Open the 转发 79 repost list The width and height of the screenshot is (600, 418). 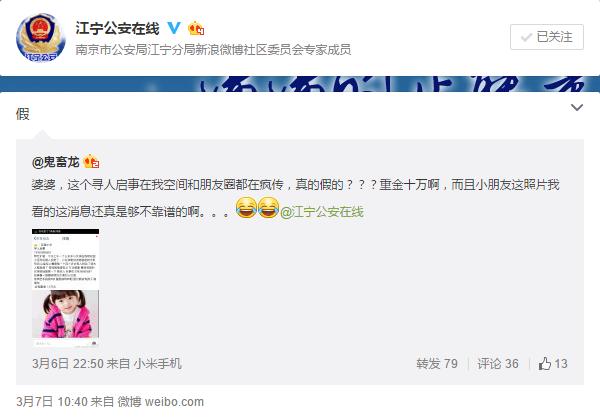437,363
